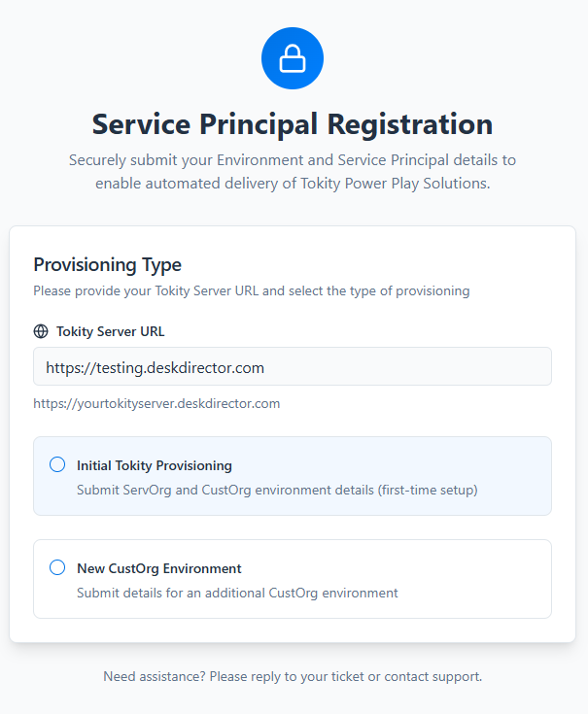Select the New CustOrg Environment radio button

click(x=57, y=567)
